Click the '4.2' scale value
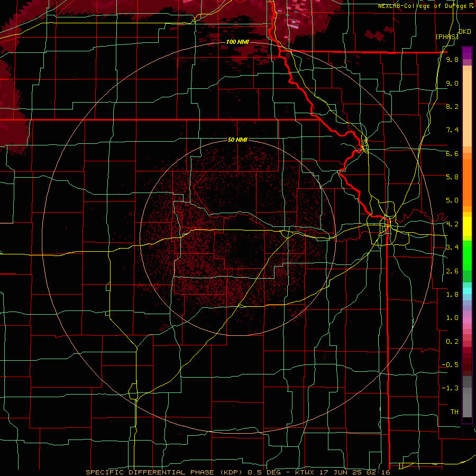Viewport: 476px width, 476px height. click(x=452, y=224)
